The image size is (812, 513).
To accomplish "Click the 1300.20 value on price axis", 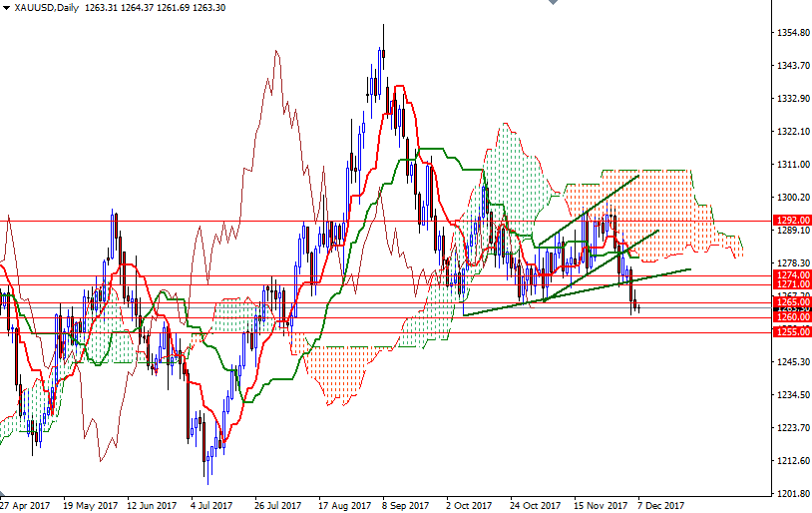I will [792, 198].
